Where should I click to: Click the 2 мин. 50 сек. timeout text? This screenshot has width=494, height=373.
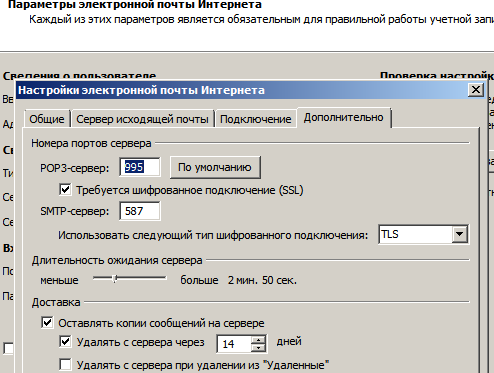click(262, 280)
